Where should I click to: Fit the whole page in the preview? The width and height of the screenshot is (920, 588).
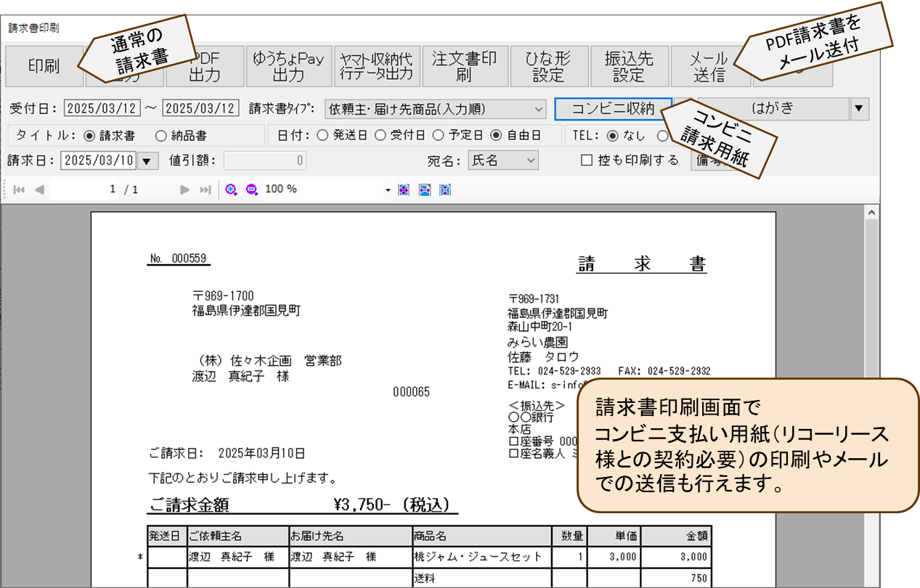pos(404,189)
